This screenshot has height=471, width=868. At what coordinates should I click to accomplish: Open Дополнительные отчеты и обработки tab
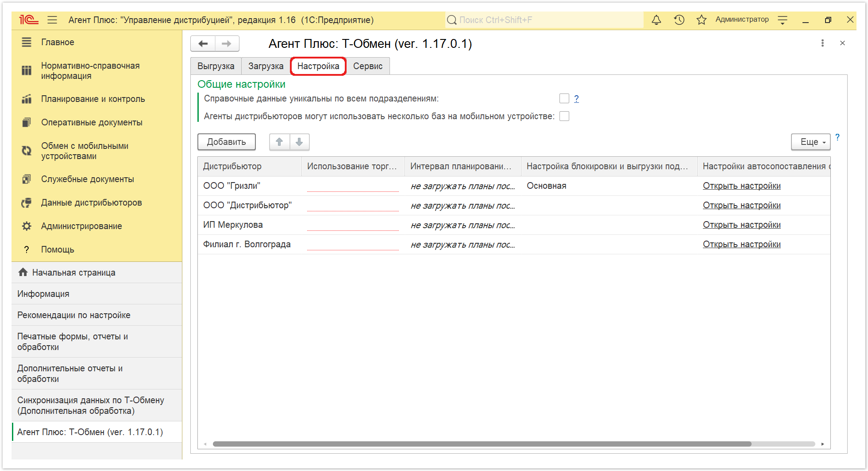97,374
